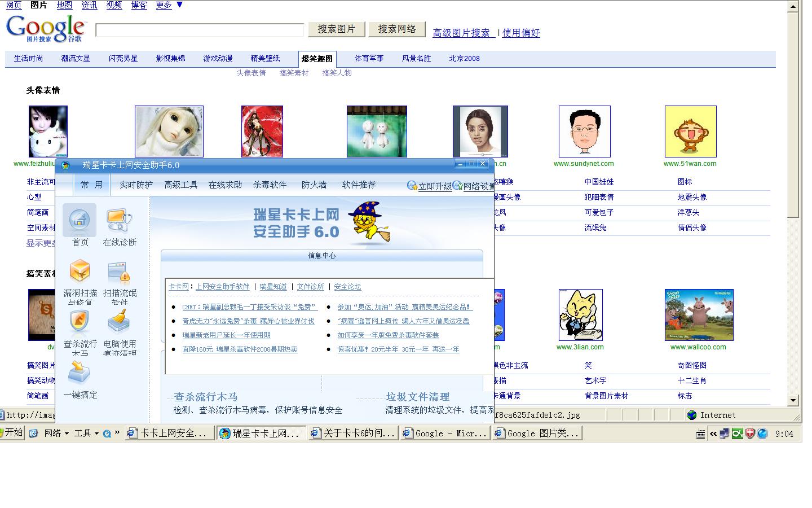
Task: Open the 直降160元 promotion link
Action: coord(240,349)
